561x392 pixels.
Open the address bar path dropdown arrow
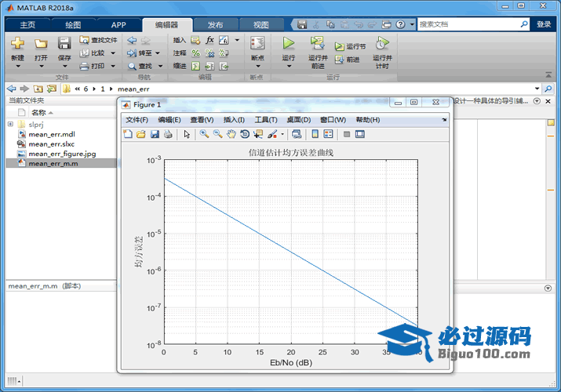click(537, 89)
